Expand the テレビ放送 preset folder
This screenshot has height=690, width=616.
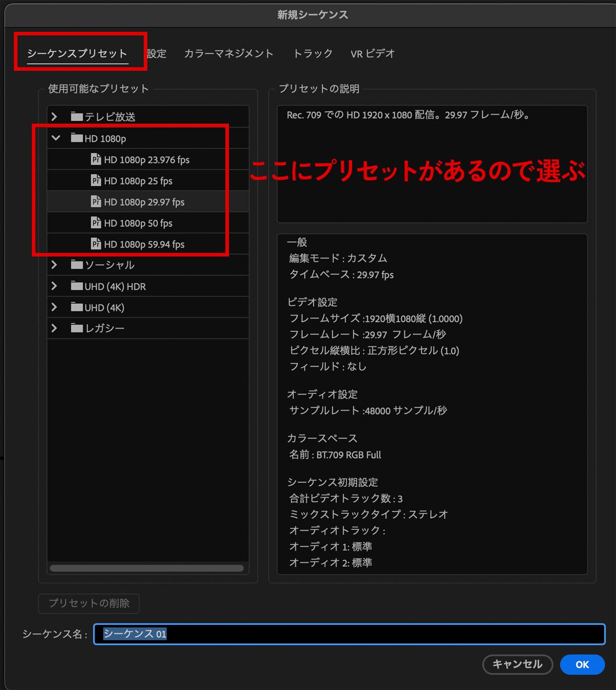(54, 116)
